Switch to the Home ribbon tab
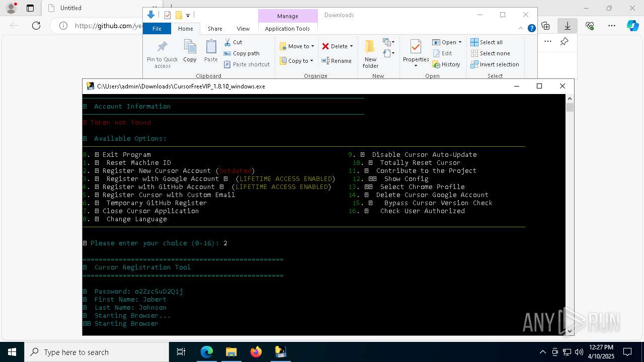Image resolution: width=644 pixels, height=362 pixels. 185,29
